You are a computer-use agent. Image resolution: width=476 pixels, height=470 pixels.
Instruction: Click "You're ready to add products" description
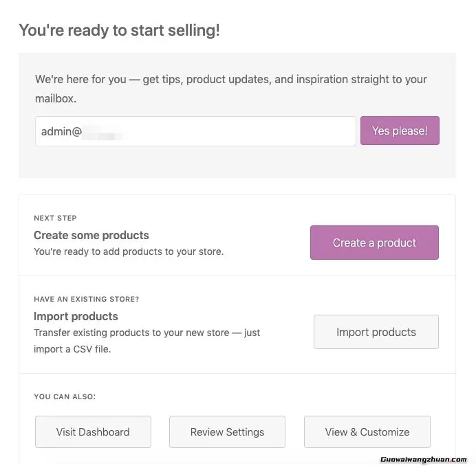pyautogui.click(x=129, y=251)
